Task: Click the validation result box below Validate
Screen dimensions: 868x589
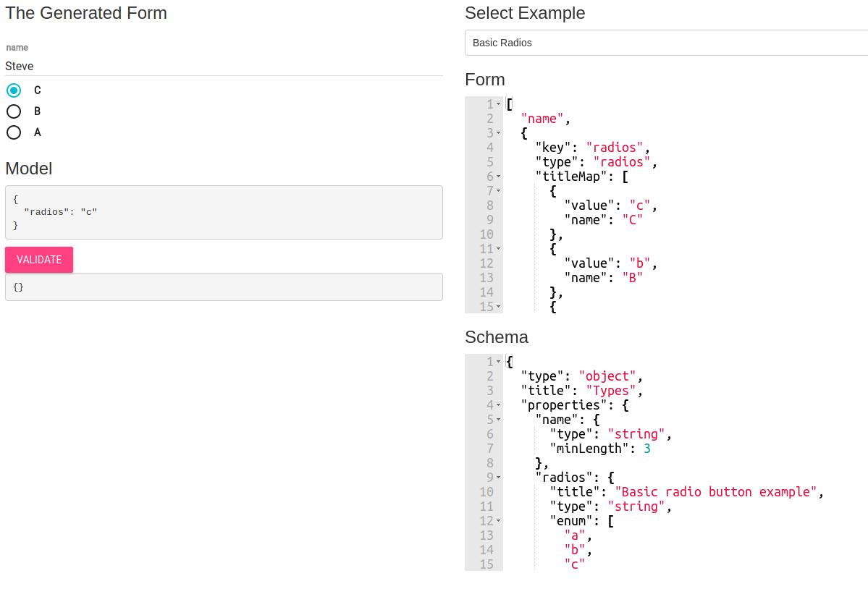Action: tap(224, 287)
